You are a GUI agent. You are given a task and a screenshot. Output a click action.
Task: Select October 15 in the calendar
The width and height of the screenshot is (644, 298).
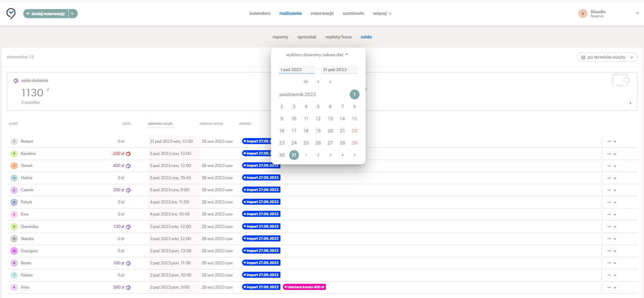(x=354, y=119)
